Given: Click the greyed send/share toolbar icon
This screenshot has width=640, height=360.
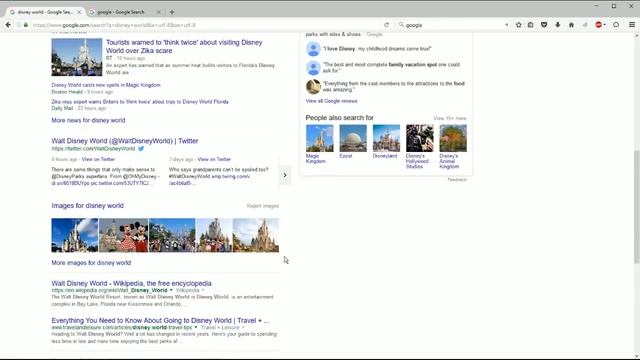Looking at the screenshot, I should click(584, 25).
